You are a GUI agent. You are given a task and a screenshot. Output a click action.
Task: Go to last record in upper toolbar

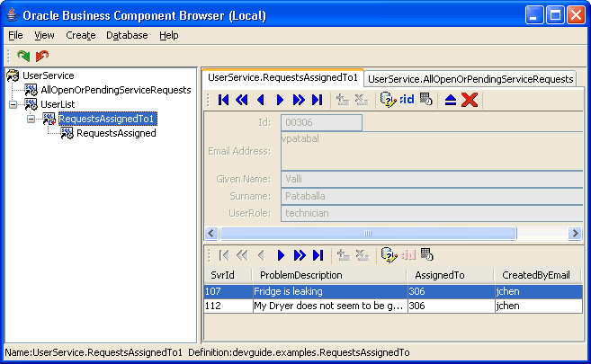coord(318,100)
